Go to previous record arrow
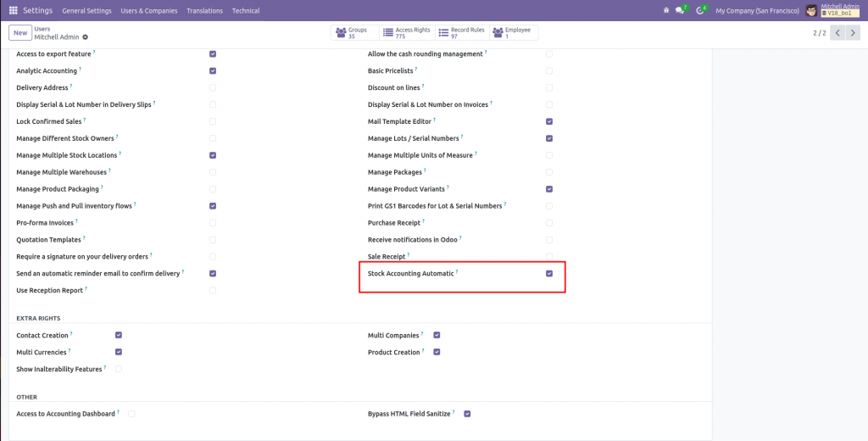This screenshot has height=441, width=868. tap(837, 33)
